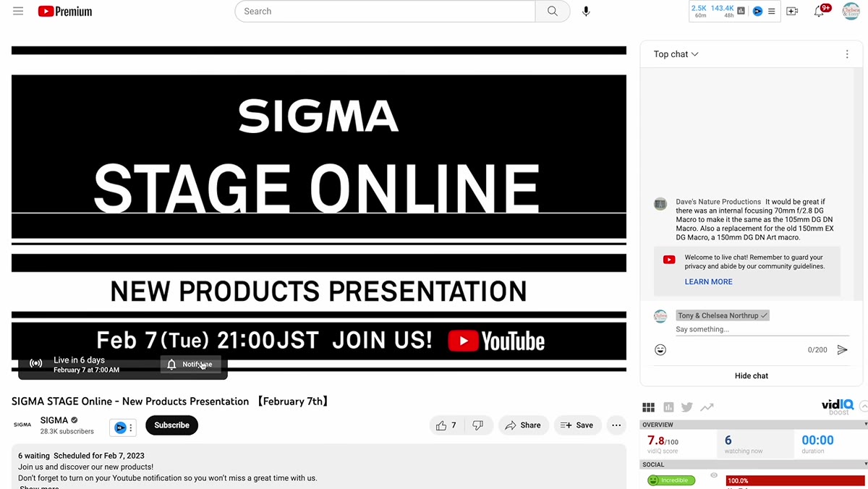
Task: Open vidIQ bar chart stats icon in header
Action: (741, 12)
